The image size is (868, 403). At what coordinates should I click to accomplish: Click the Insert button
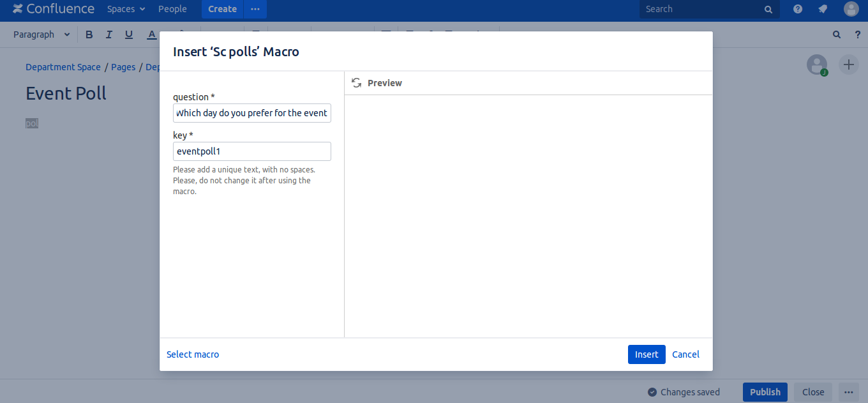(x=646, y=354)
